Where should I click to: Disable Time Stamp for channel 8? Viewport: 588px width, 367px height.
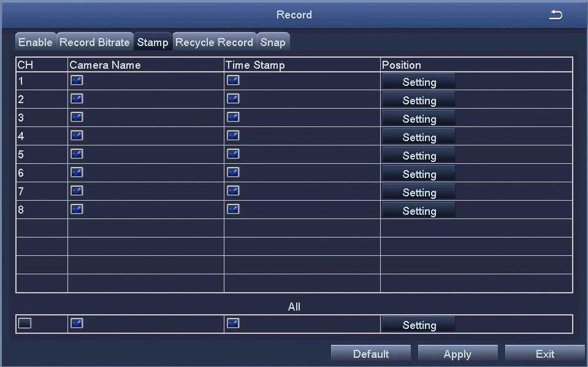click(x=233, y=209)
